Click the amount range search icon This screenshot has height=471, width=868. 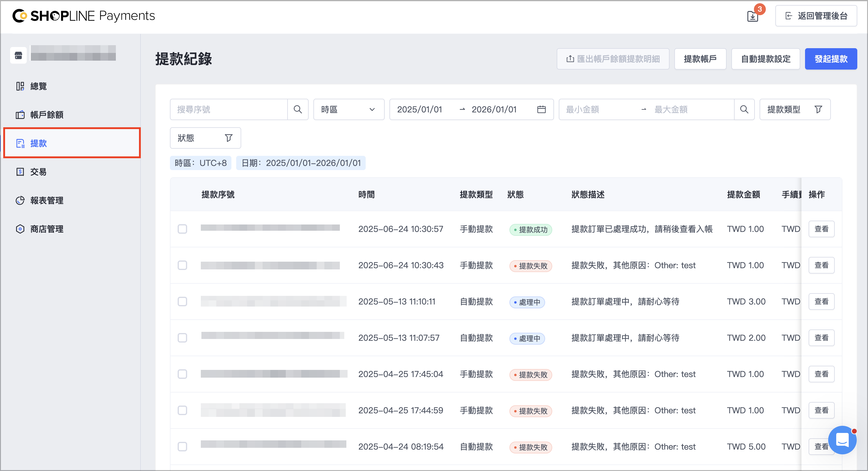pos(744,109)
